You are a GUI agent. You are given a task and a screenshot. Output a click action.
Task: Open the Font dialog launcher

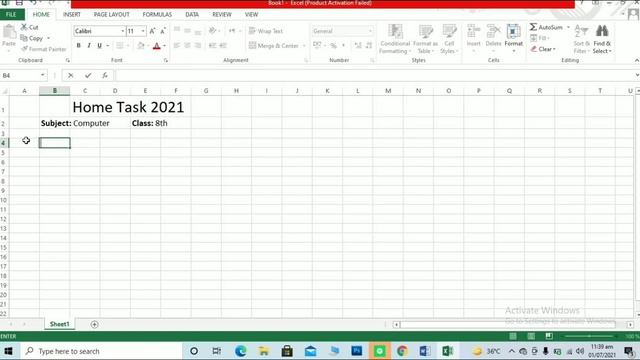[166, 60]
